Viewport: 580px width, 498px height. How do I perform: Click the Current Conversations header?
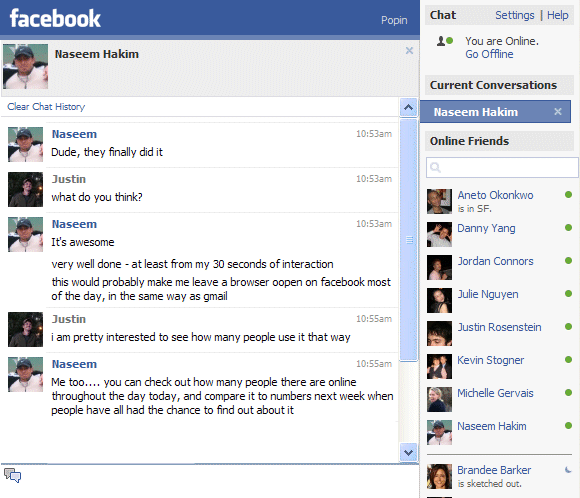tap(499, 85)
